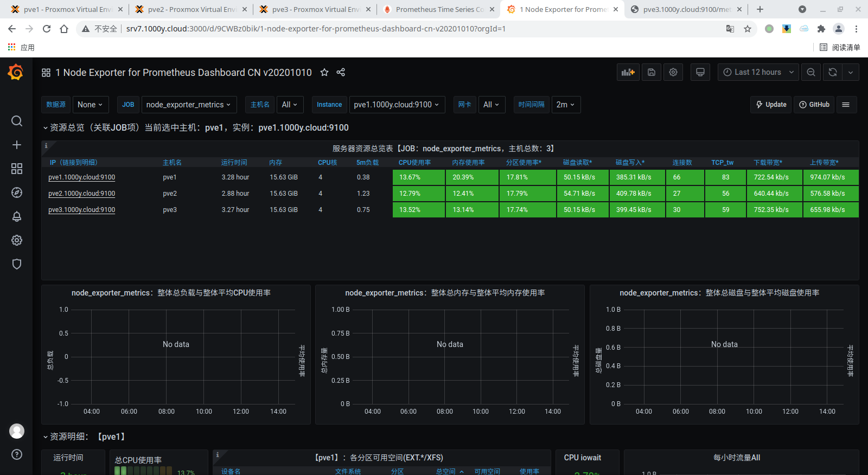Image resolution: width=868 pixels, height=475 pixels.
Task: Open the Explore compass icon in sidebar
Action: (x=17, y=192)
